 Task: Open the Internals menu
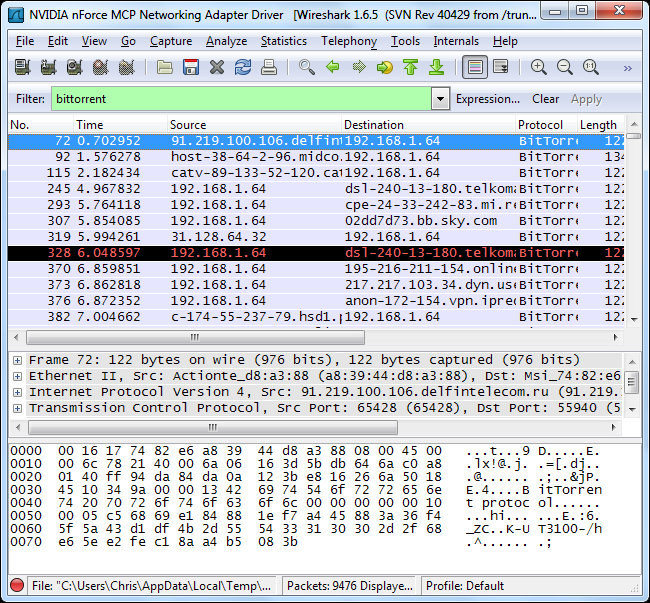[456, 41]
